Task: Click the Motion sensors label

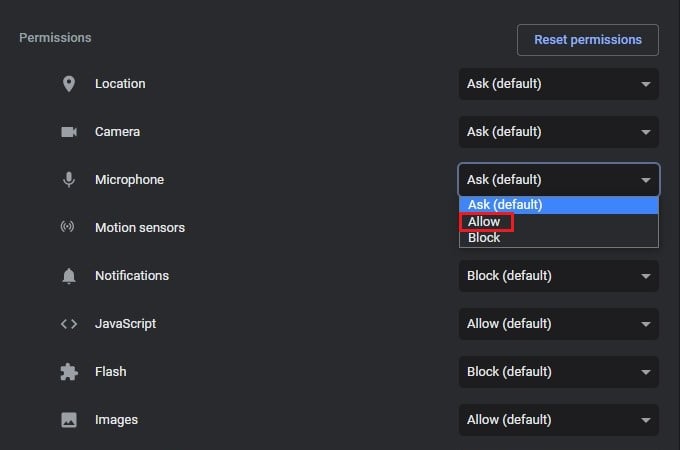Action: [140, 228]
